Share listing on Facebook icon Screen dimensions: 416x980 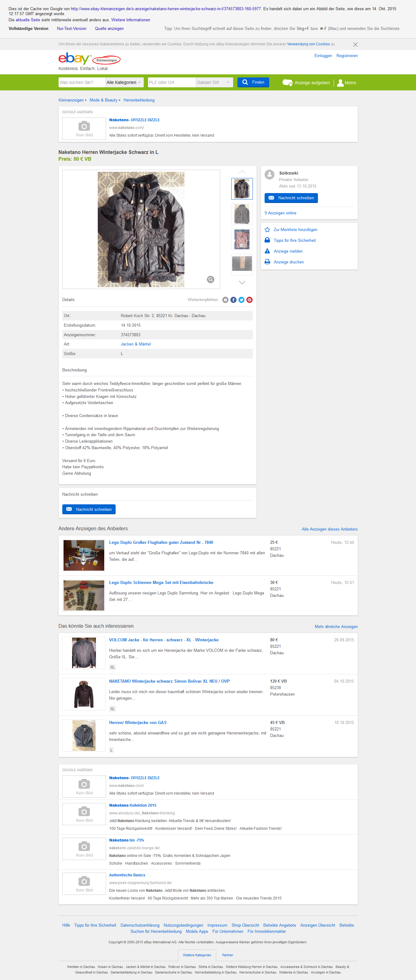[x=233, y=300]
